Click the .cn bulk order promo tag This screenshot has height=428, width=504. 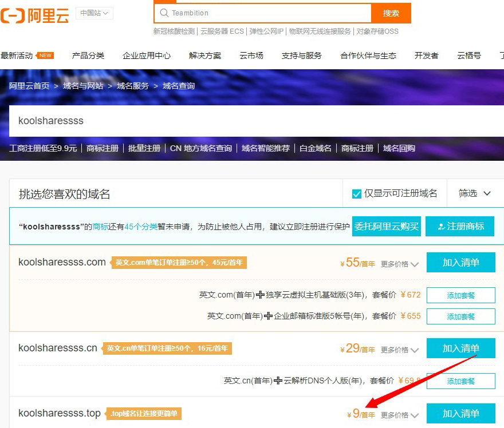167,348
